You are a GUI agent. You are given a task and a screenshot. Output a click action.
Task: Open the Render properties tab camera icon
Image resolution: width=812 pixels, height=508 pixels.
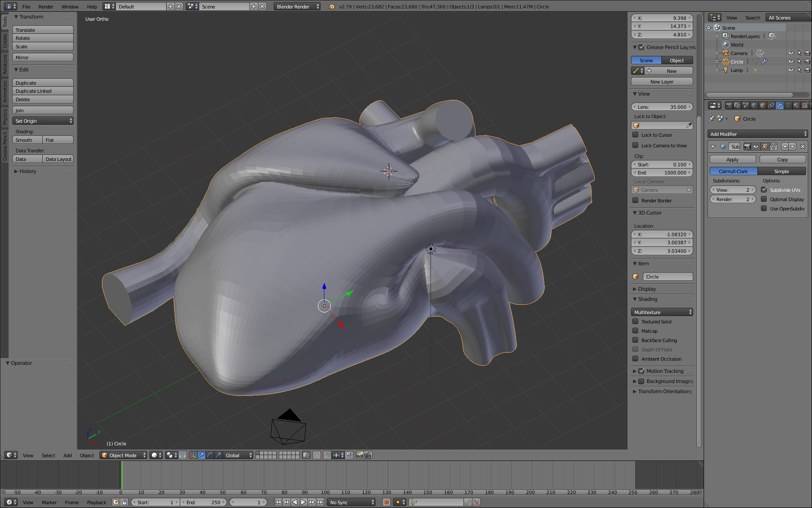(729, 105)
